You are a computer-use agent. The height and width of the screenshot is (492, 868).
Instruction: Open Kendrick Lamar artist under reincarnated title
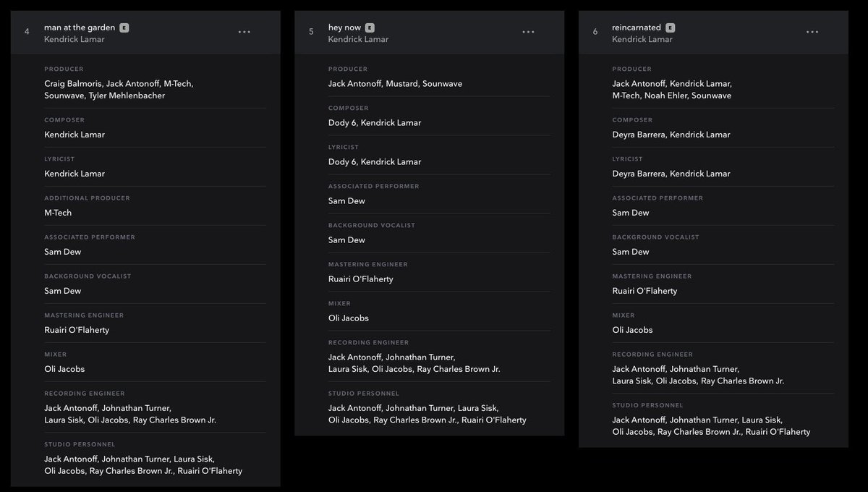tap(642, 39)
